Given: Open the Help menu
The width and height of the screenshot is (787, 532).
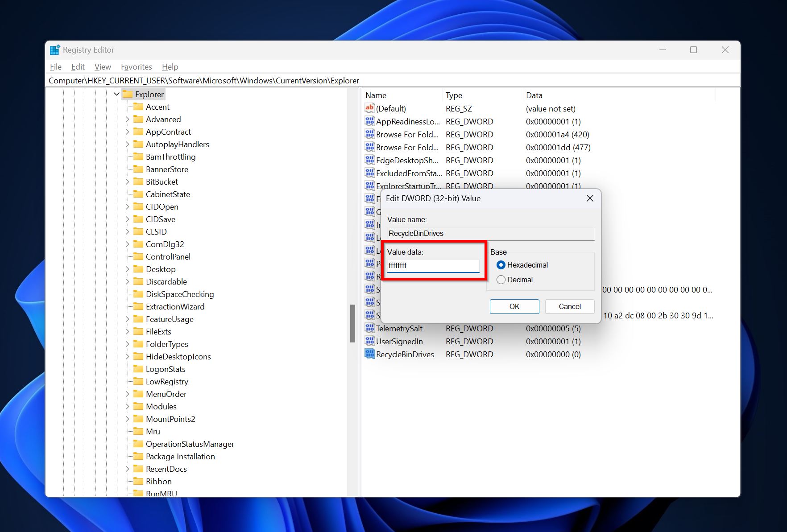Looking at the screenshot, I should (x=170, y=66).
